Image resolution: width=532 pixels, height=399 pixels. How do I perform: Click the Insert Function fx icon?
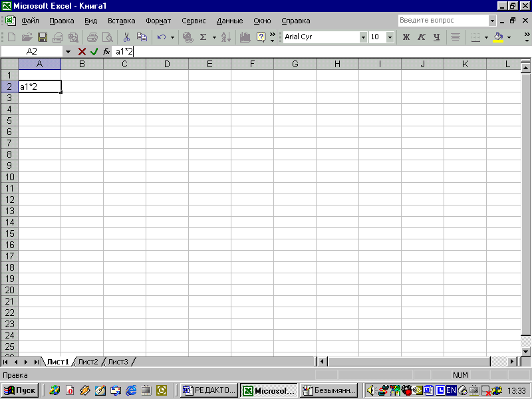click(x=106, y=52)
